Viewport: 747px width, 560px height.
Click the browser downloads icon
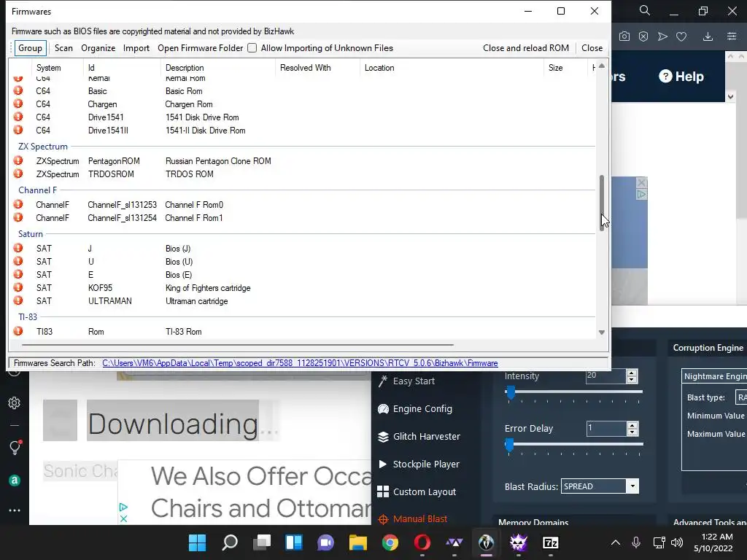(x=708, y=36)
